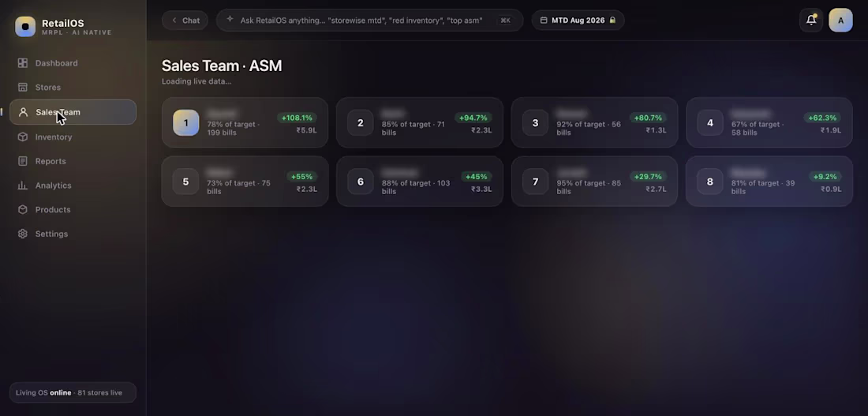868x416 pixels.
Task: Open rank 8 ASM card with 39 bills
Action: click(x=769, y=181)
